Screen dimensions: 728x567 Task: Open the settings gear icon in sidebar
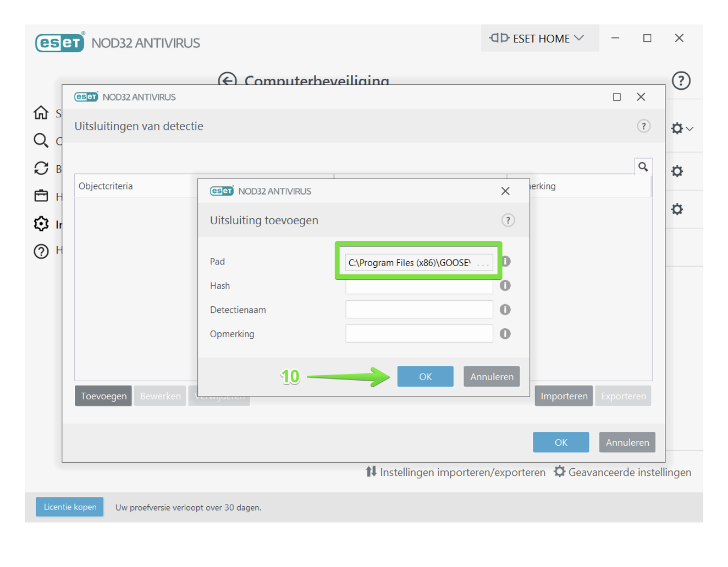(41, 224)
